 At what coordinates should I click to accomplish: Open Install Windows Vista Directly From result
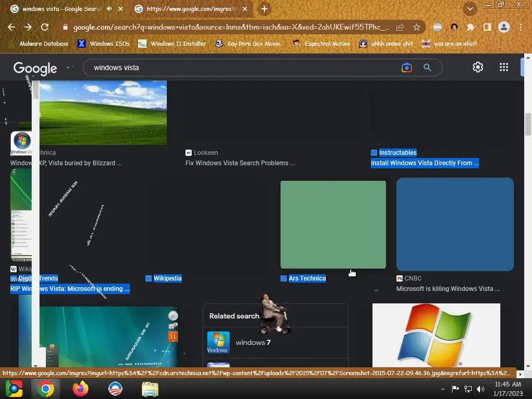pyautogui.click(x=425, y=163)
